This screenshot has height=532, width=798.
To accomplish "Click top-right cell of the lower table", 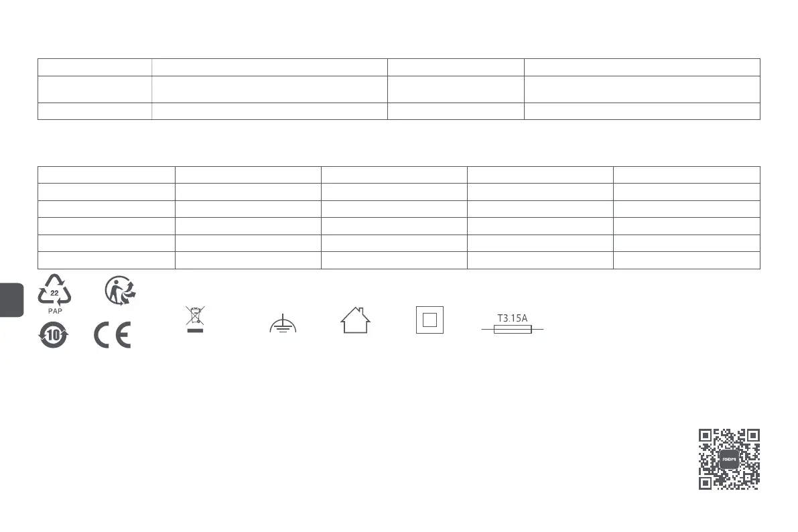I will (686, 174).
